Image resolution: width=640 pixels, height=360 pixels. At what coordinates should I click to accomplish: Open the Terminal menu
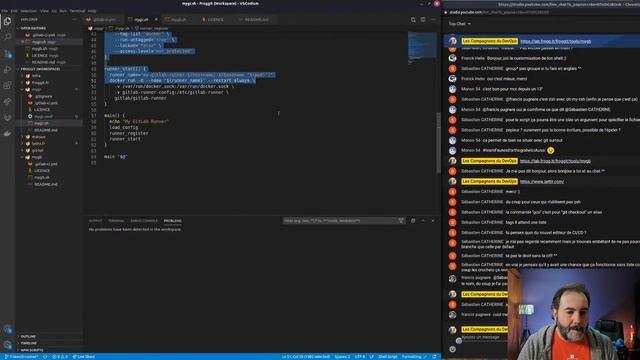[x=77, y=11]
